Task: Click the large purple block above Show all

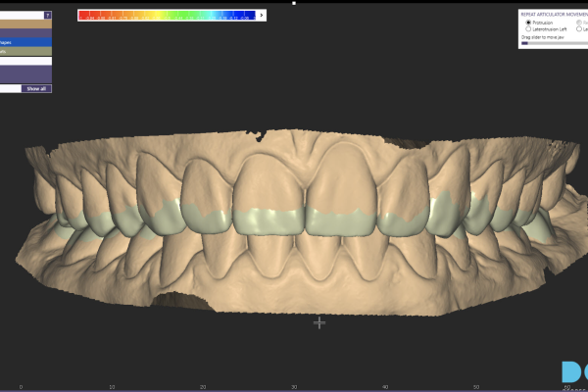Action: pyautogui.click(x=25, y=74)
